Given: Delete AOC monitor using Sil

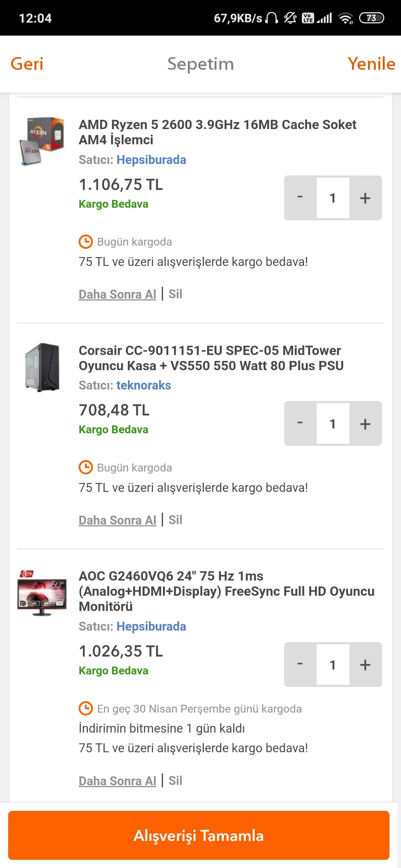Looking at the screenshot, I should 175,781.
